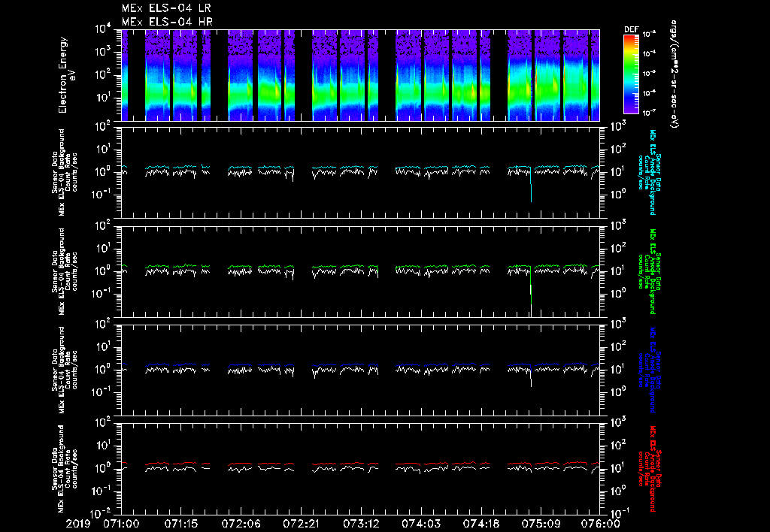Screen dimensions: 770x532
Task: Click the red trace in bottom panel
Action: [x=360, y=464]
